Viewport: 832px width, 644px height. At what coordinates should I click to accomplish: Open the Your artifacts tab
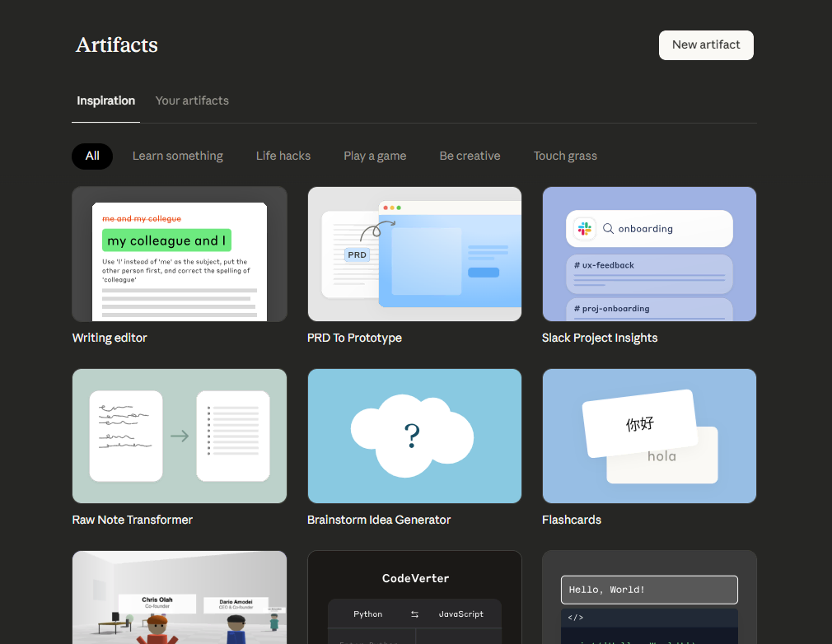[x=192, y=100]
